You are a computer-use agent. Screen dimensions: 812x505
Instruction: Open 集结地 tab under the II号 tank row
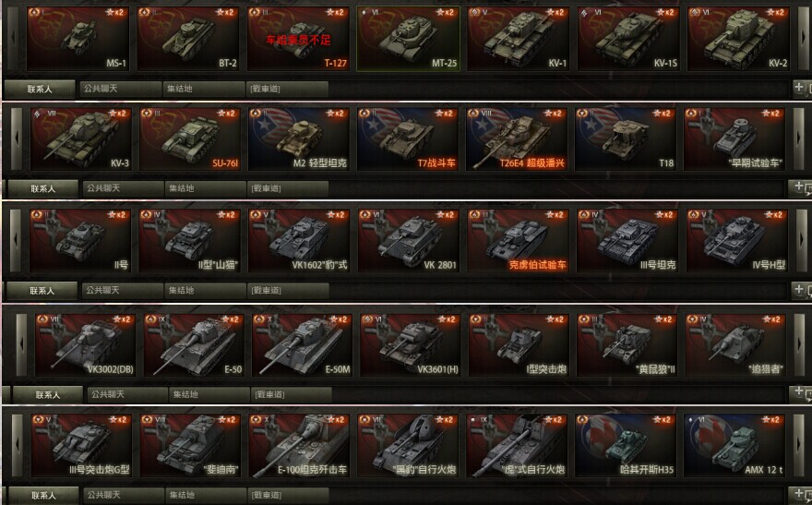coord(206,291)
